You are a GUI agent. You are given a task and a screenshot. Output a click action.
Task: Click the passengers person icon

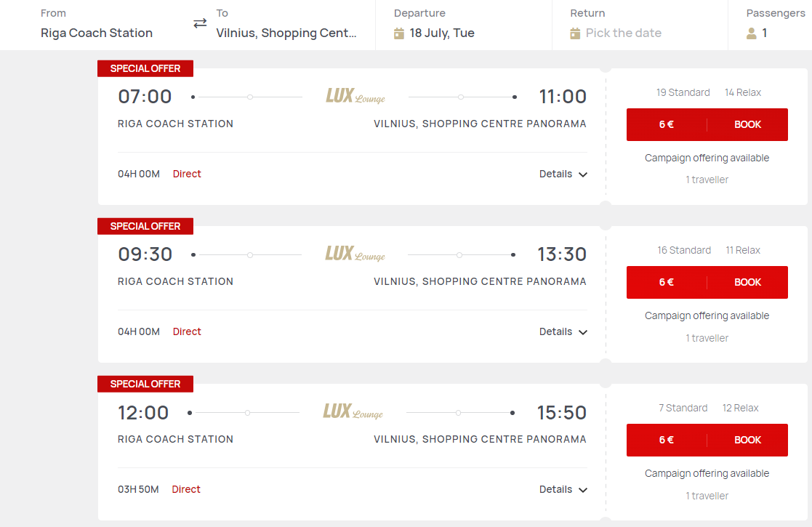[x=752, y=33]
